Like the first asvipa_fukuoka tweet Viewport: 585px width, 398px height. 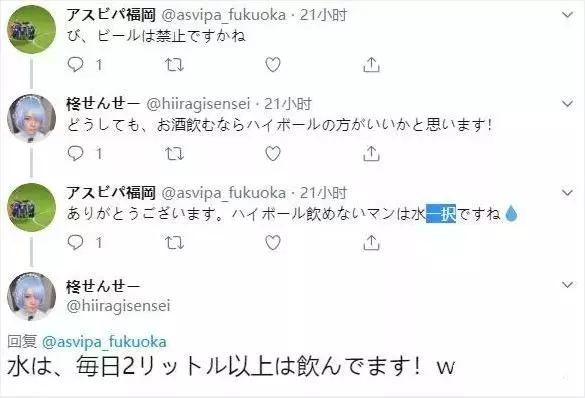[273, 65]
